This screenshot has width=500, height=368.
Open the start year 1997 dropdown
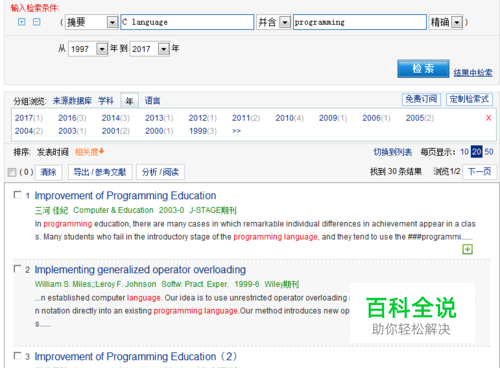click(102, 49)
